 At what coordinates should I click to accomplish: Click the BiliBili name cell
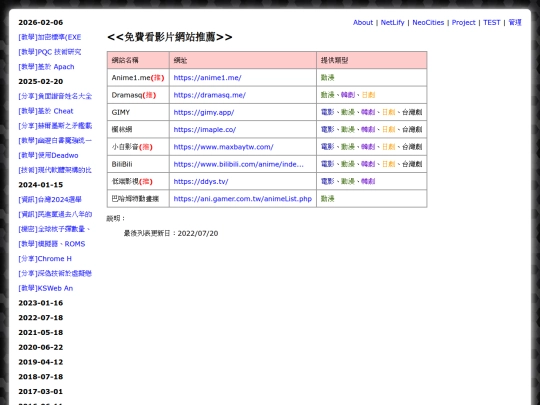point(138,164)
